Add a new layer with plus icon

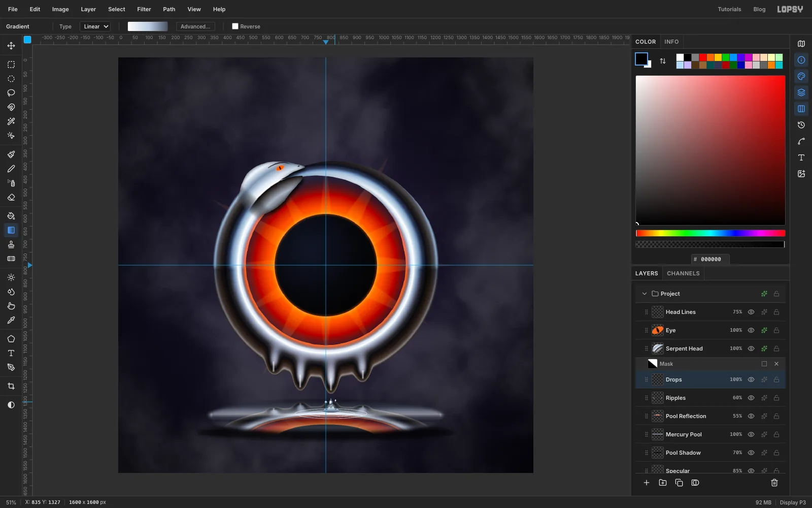647,483
